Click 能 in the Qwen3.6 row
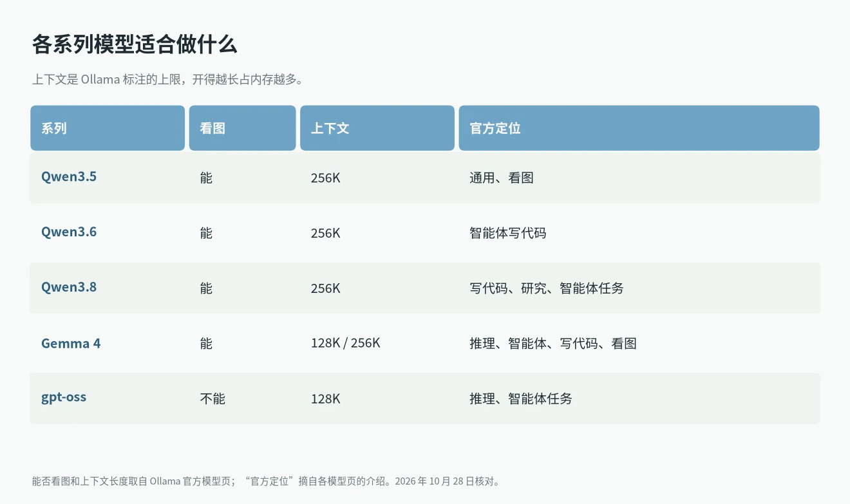Viewport: 850px width, 504px height. click(206, 233)
